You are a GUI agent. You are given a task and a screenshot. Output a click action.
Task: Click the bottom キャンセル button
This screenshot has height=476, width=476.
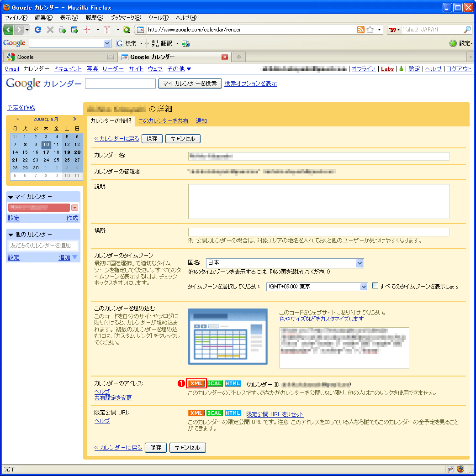pyautogui.click(x=188, y=447)
